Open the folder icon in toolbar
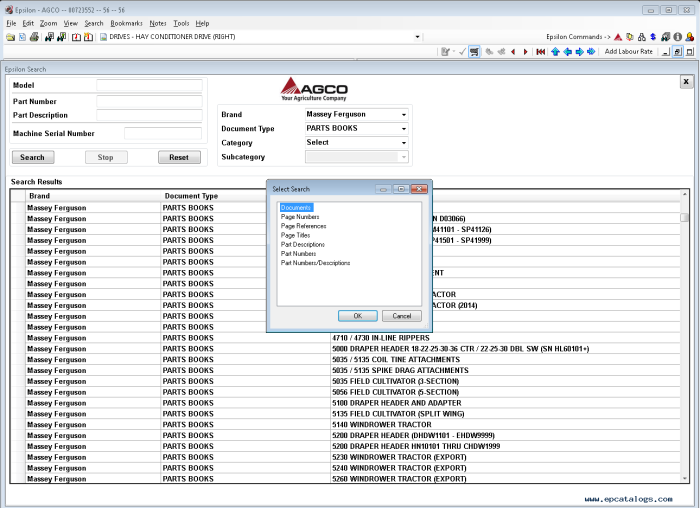The width and height of the screenshot is (700, 508). pyautogui.click(x=10, y=37)
